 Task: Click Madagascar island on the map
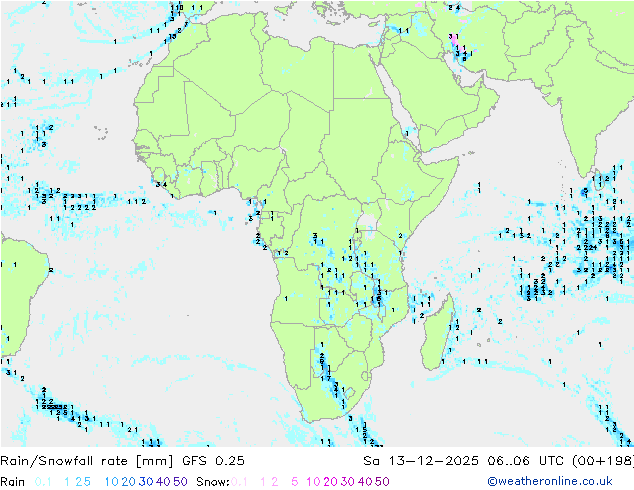(x=439, y=334)
